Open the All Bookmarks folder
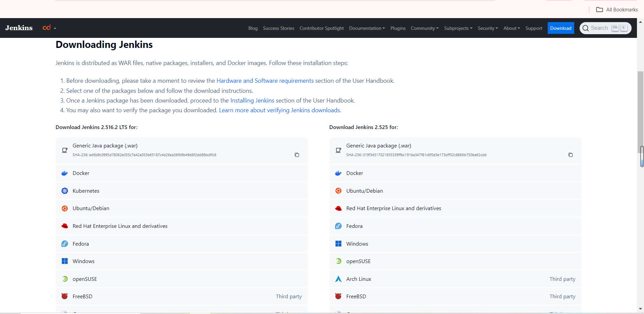 click(x=617, y=10)
